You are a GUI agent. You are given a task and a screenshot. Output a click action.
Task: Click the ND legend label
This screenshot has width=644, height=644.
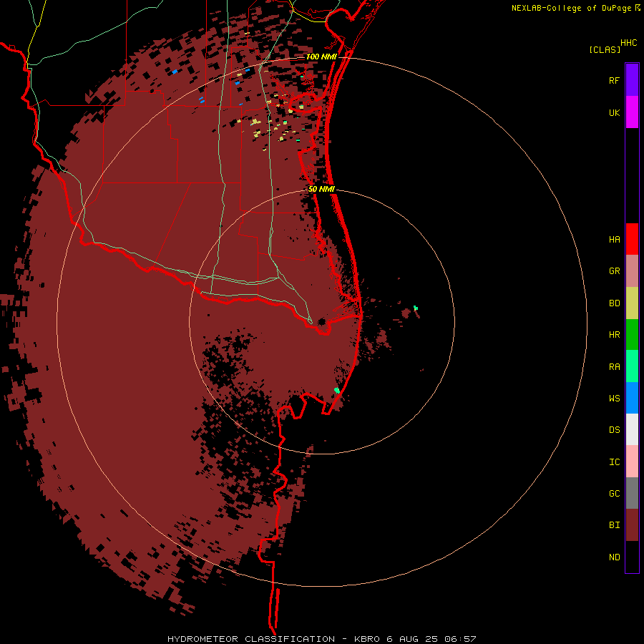[614, 557]
